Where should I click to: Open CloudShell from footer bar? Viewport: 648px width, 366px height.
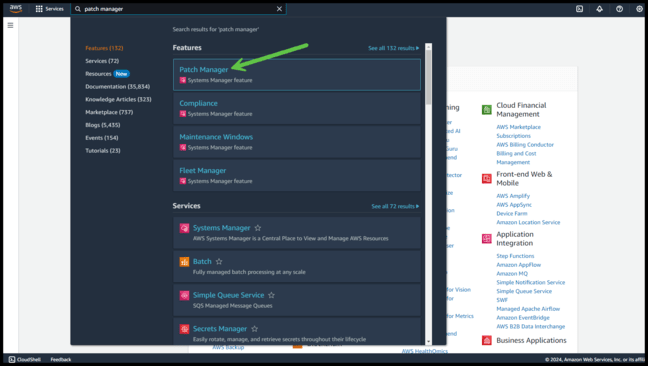click(25, 359)
